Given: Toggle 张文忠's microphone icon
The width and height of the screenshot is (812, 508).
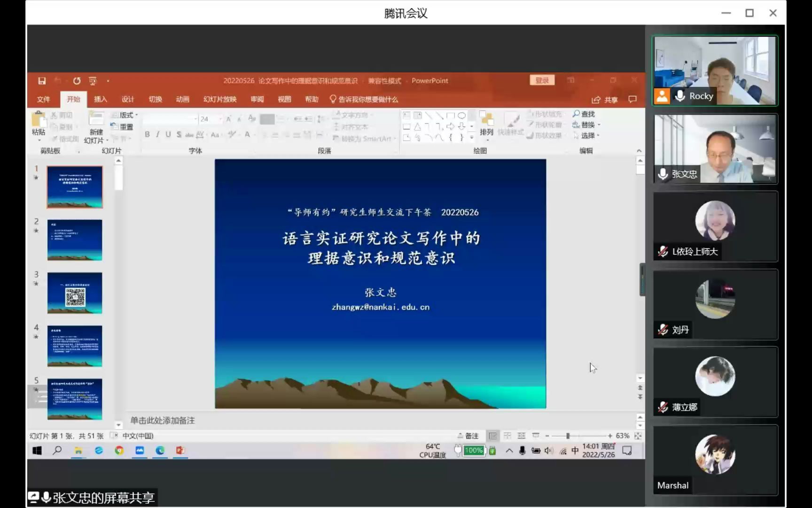Looking at the screenshot, I should point(663,174).
